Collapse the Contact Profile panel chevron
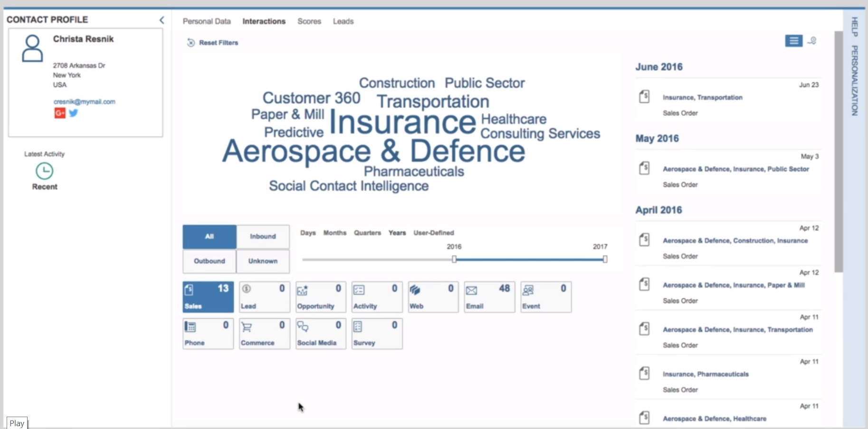Viewport: 868px width, 429px height. (x=162, y=20)
